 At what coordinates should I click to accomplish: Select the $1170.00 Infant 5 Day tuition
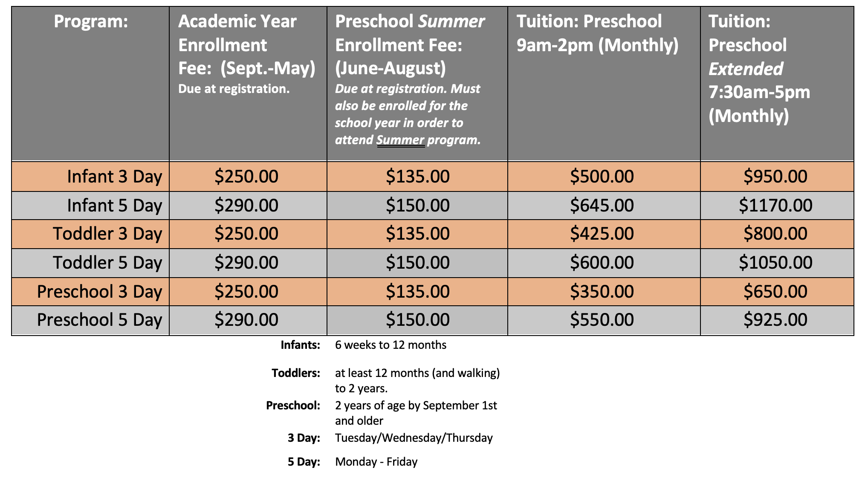[775, 206]
